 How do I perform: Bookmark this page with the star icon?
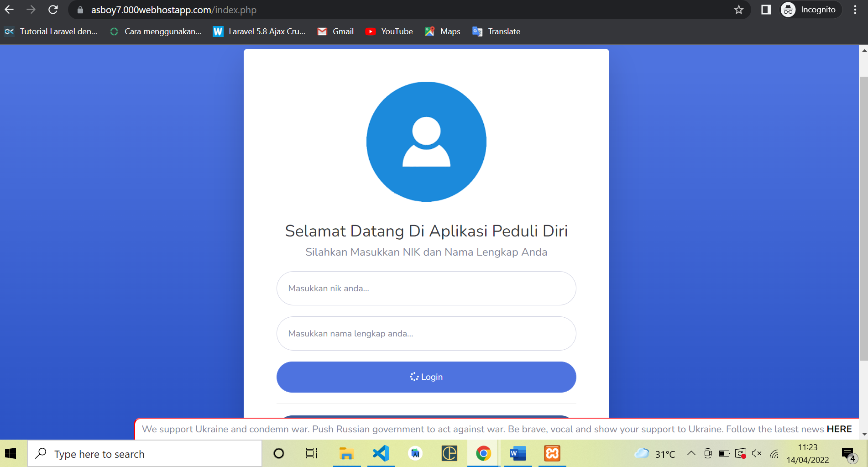(x=739, y=10)
